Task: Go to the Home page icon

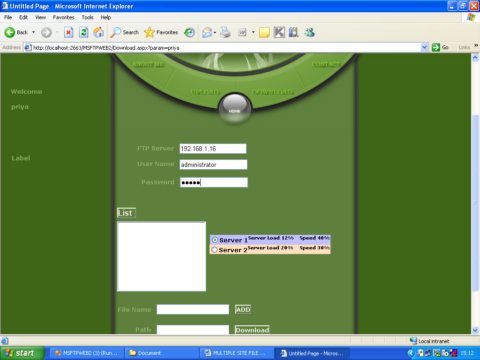Action: point(98,32)
